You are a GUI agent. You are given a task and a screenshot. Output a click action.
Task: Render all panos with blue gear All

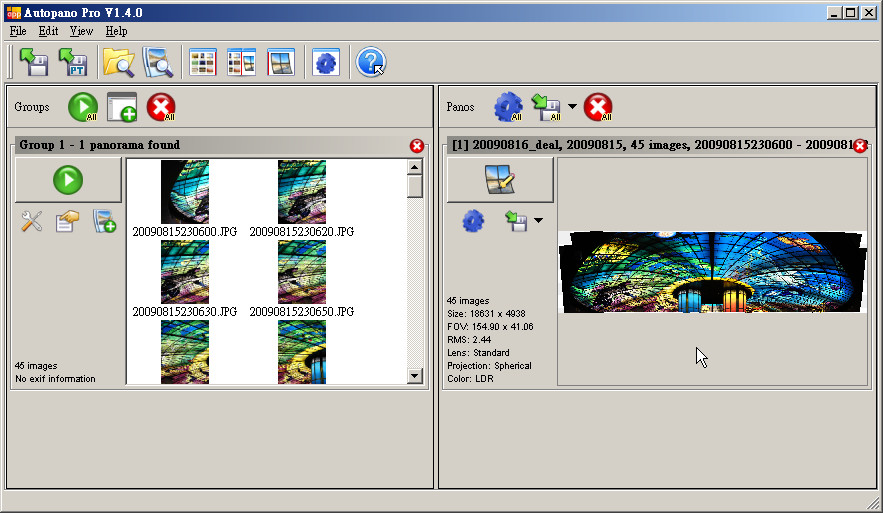point(508,107)
